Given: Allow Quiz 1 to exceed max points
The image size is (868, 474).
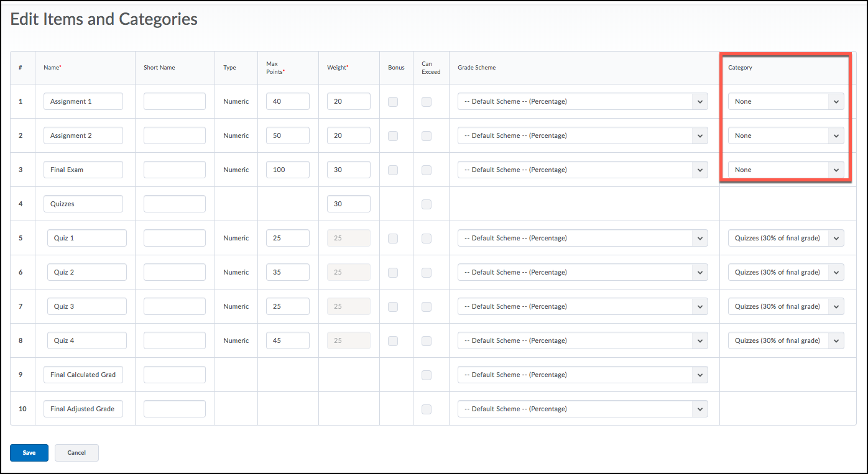Looking at the screenshot, I should point(427,239).
